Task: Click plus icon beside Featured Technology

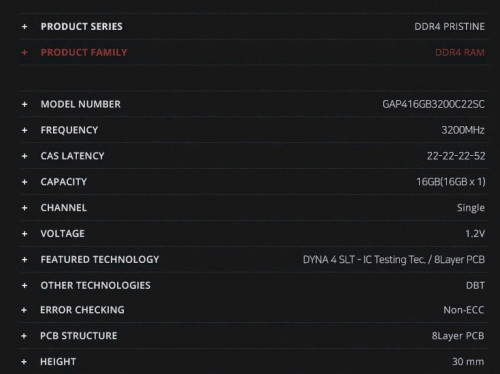Action: coord(24,260)
